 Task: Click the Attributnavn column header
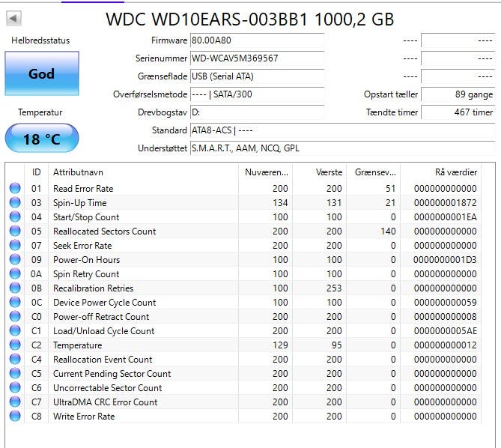pyautogui.click(x=143, y=172)
